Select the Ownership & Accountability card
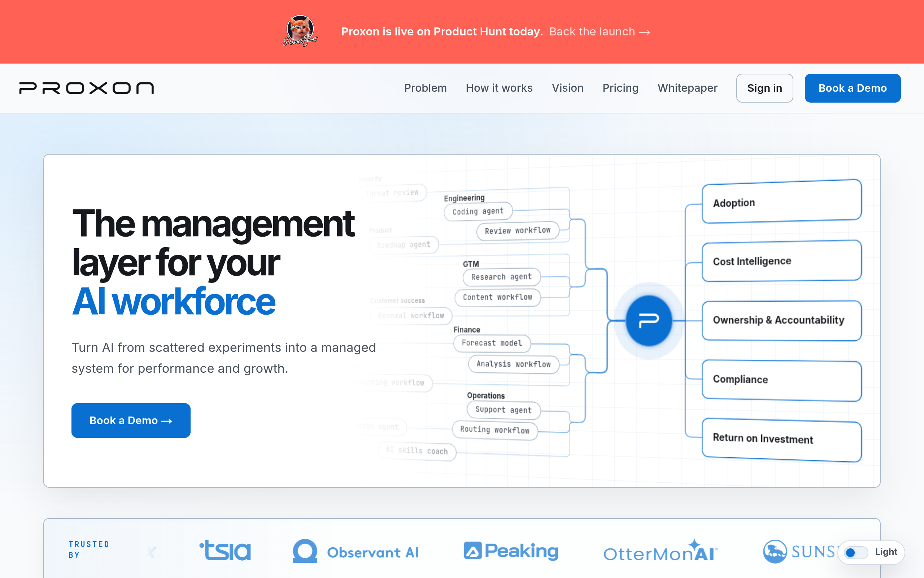Screen dimensions: 924x578 coord(781,320)
